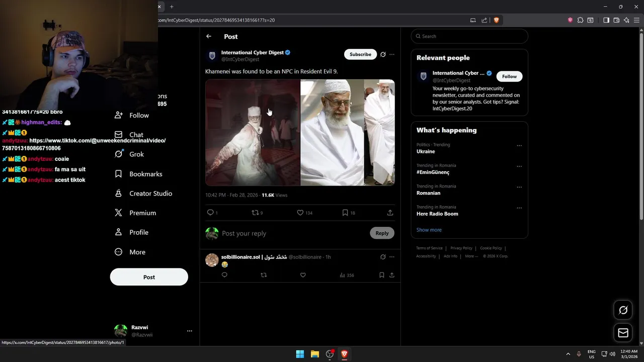Open the Brave hamburger main menu

[x=636, y=20]
